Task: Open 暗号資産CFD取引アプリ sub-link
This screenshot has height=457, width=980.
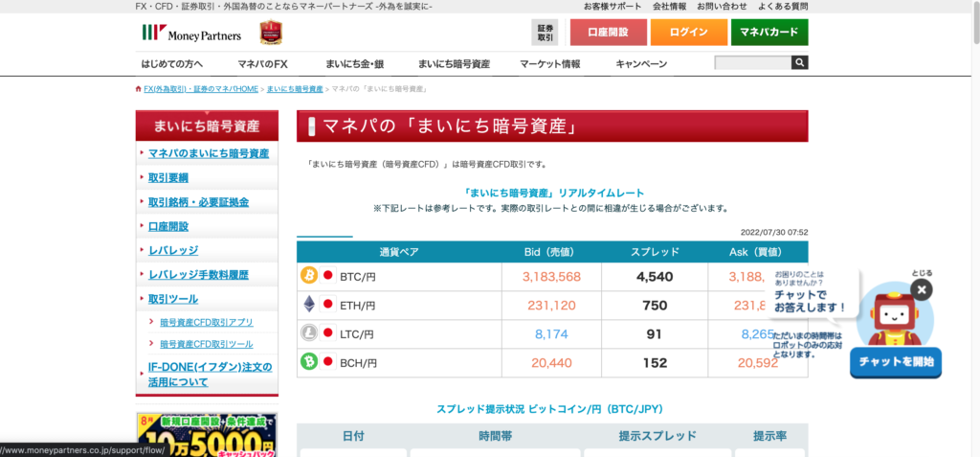Action: pyautogui.click(x=207, y=323)
